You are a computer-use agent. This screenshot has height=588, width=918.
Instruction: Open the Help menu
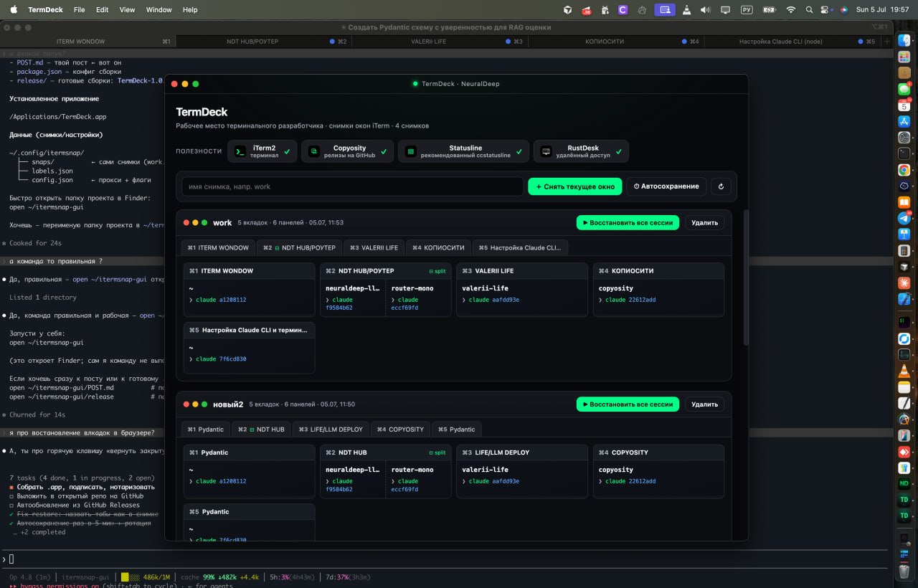click(190, 10)
